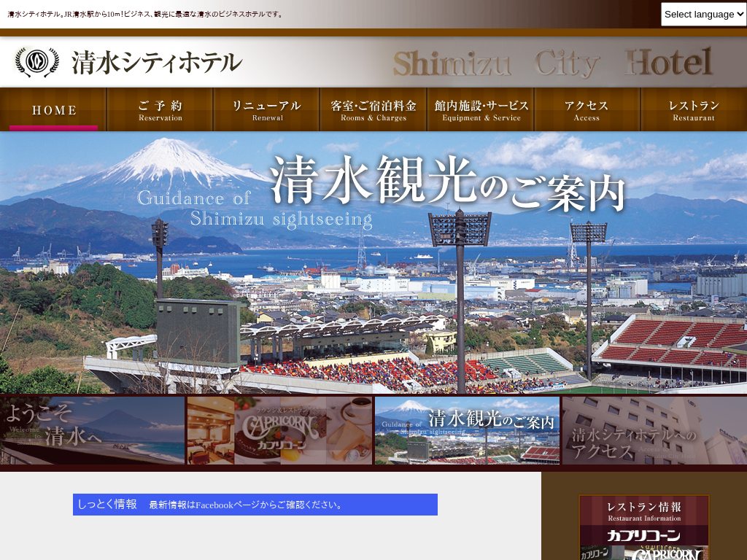Image resolution: width=747 pixels, height=560 pixels.
Task: Select the リニューアル Renewal menu item
Action: 267,110
